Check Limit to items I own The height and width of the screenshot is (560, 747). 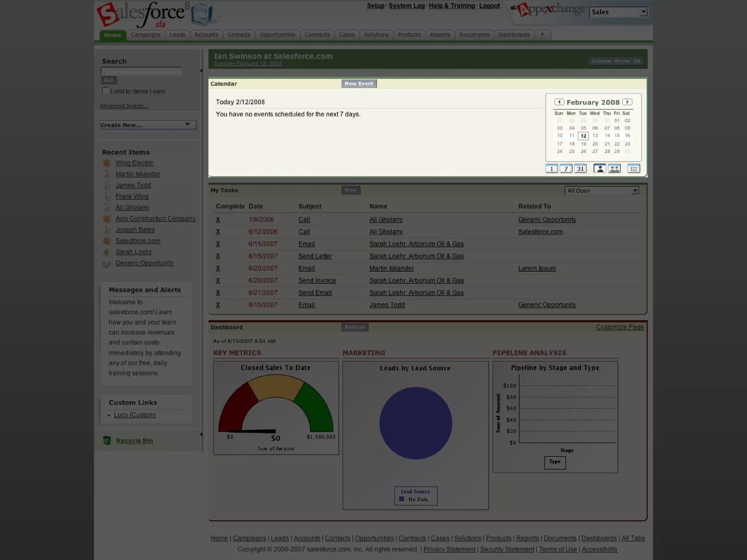[105, 91]
